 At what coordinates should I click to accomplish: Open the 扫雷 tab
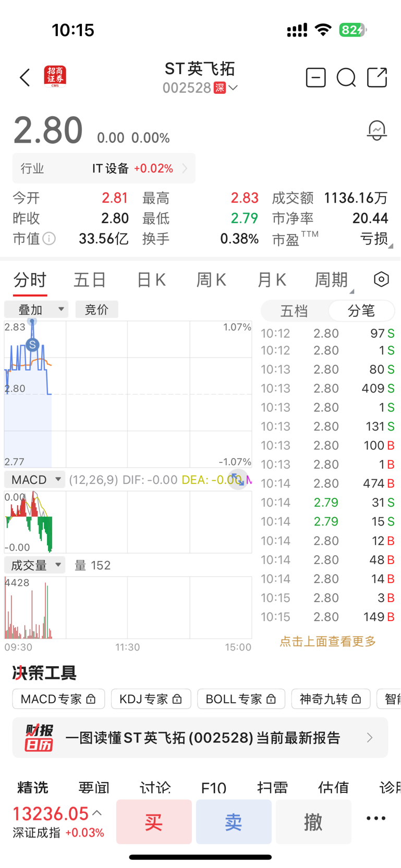273,787
